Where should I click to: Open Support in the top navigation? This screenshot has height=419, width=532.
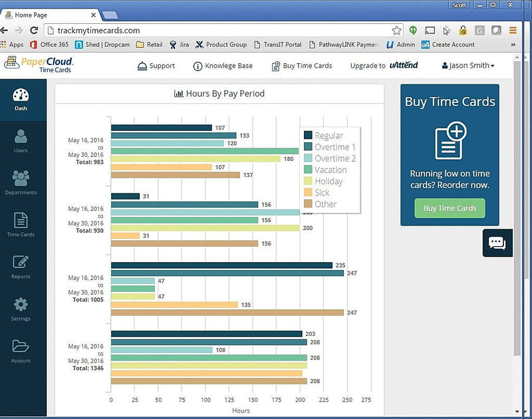[x=156, y=66]
